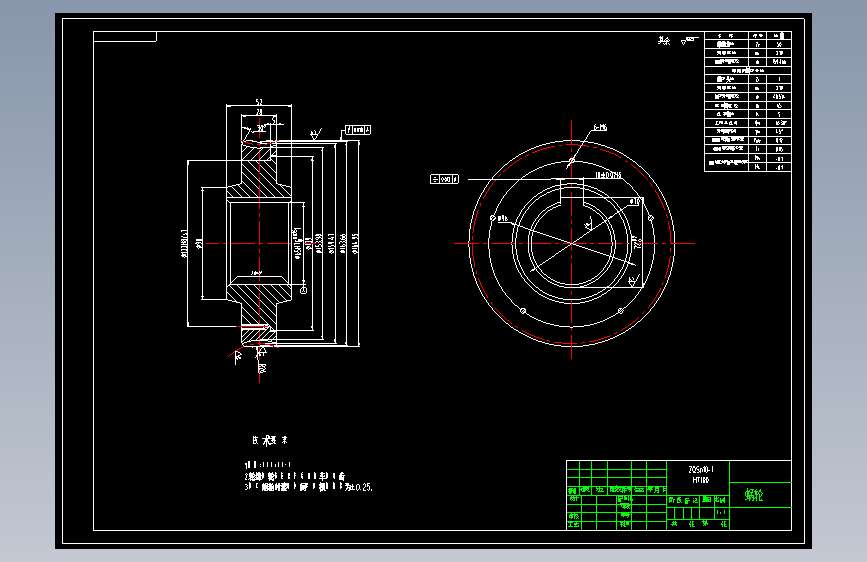Select the white material text ending in 'n10-1'
Image resolution: width=867 pixels, height=562 pixels.
tap(701, 470)
